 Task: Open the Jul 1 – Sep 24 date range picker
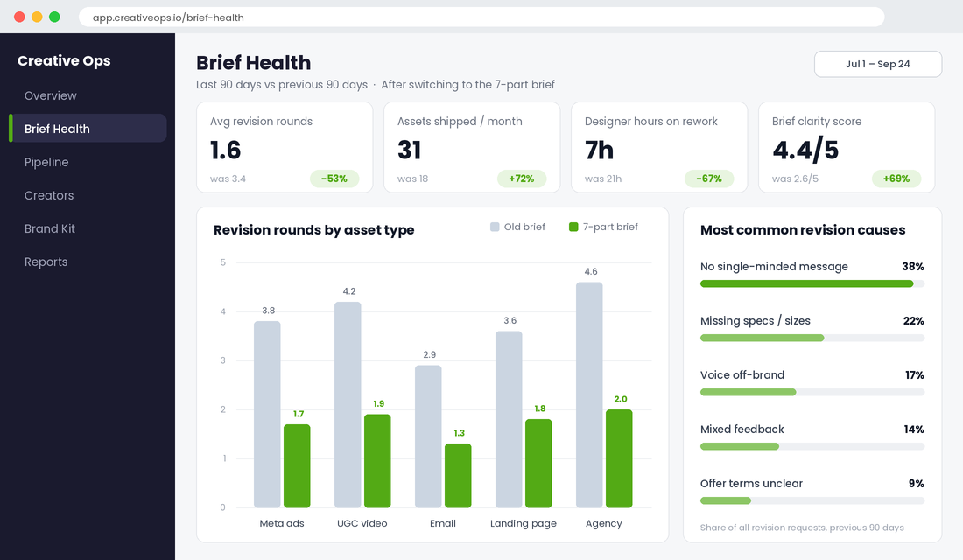[x=877, y=64]
